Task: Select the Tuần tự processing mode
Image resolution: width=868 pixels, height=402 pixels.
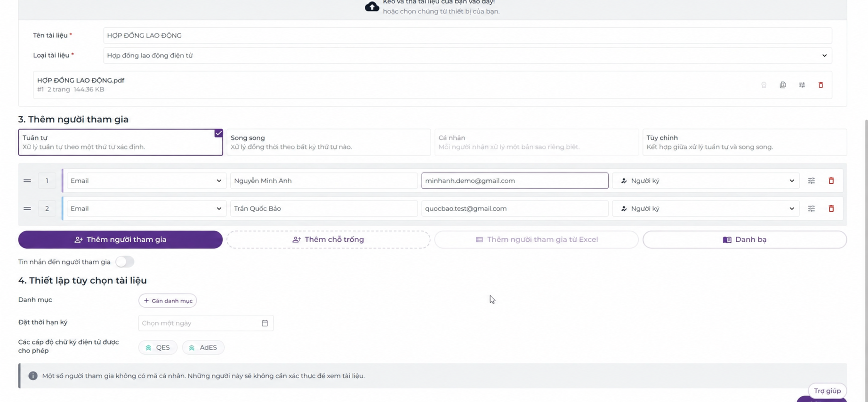Action: pos(121,142)
